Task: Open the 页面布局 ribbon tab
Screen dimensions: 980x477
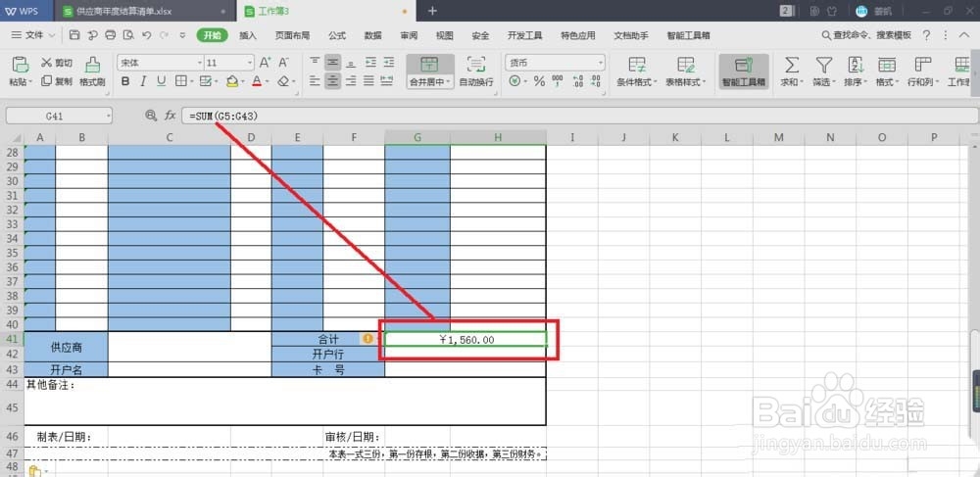Action: click(x=292, y=35)
